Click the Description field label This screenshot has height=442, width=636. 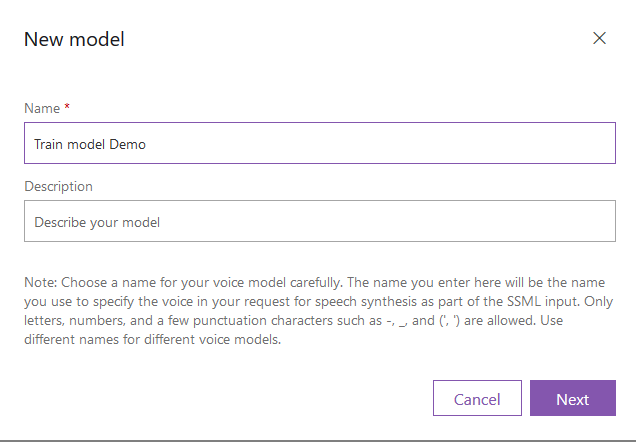58,186
